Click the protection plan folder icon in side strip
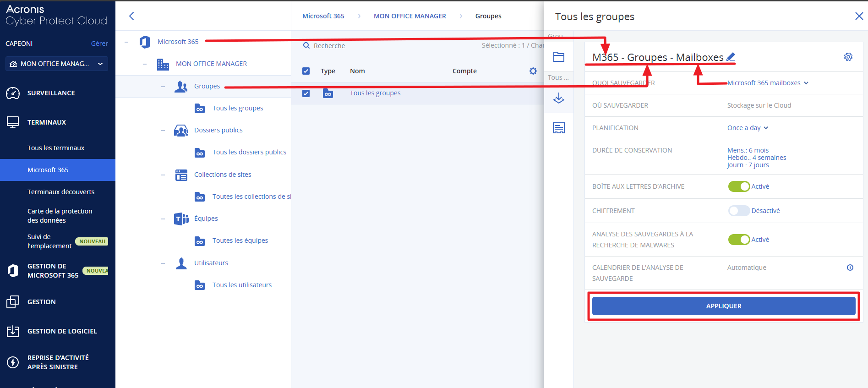This screenshot has width=868, height=388. [559, 57]
